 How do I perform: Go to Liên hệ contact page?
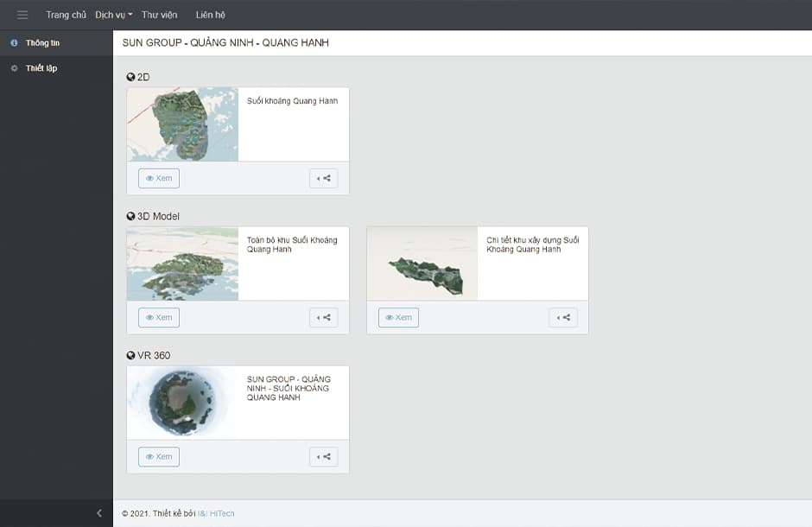pyautogui.click(x=210, y=15)
